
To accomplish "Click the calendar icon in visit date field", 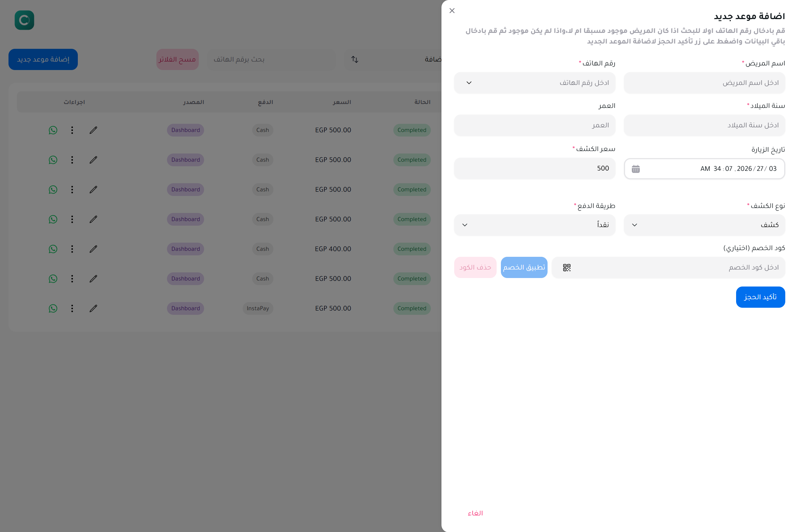I will click(x=636, y=169).
